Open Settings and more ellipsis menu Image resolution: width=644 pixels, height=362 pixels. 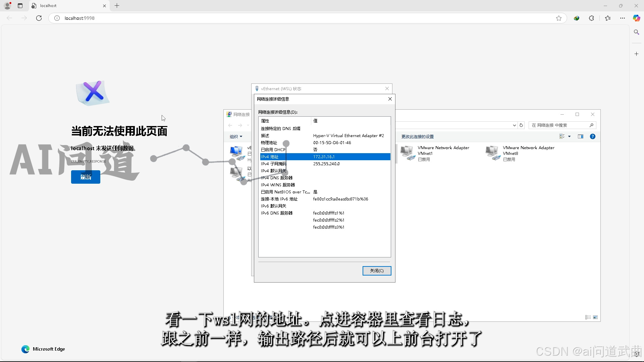click(622, 18)
